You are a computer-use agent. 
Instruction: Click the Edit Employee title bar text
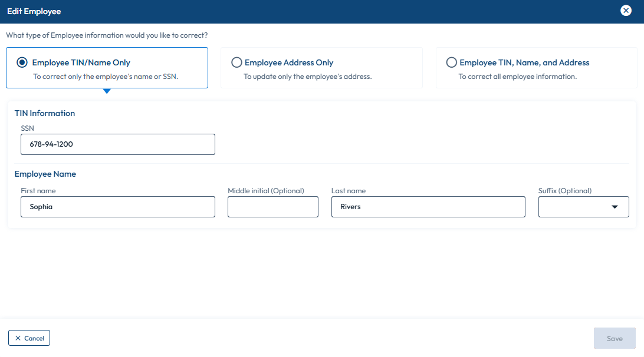pyautogui.click(x=34, y=11)
